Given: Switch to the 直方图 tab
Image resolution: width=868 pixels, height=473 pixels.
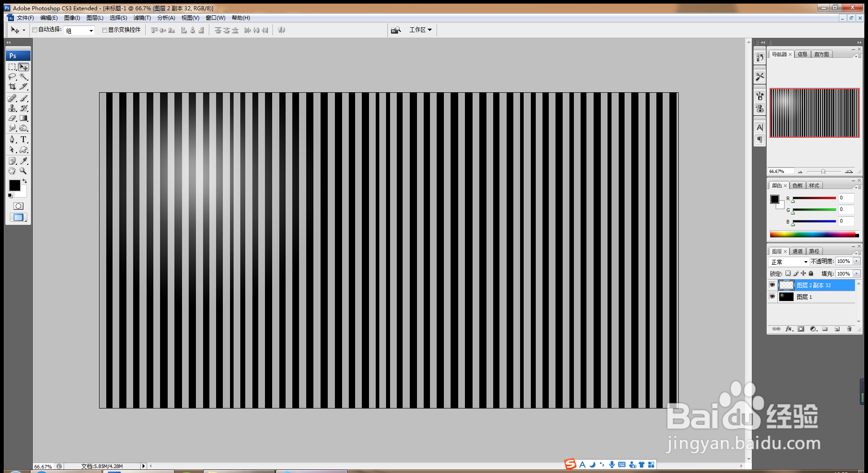Looking at the screenshot, I should click(821, 54).
